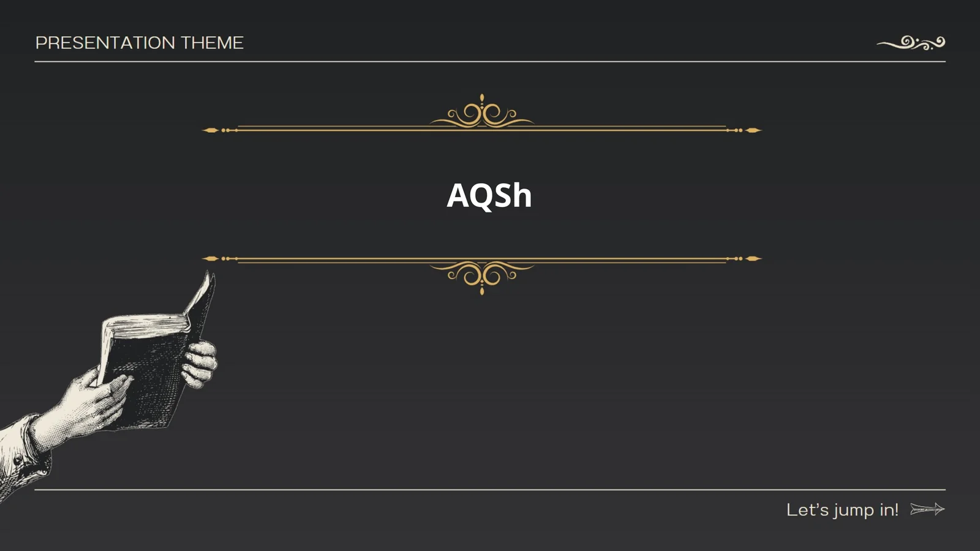Click the swirl ornament in the top-right corner

pyautogui.click(x=911, y=43)
